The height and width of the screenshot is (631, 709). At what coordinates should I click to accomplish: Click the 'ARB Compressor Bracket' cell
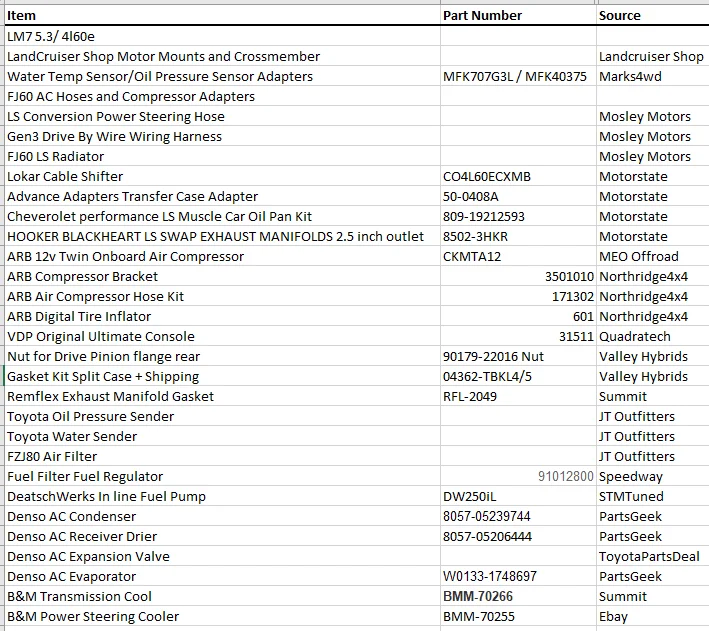[222, 276]
